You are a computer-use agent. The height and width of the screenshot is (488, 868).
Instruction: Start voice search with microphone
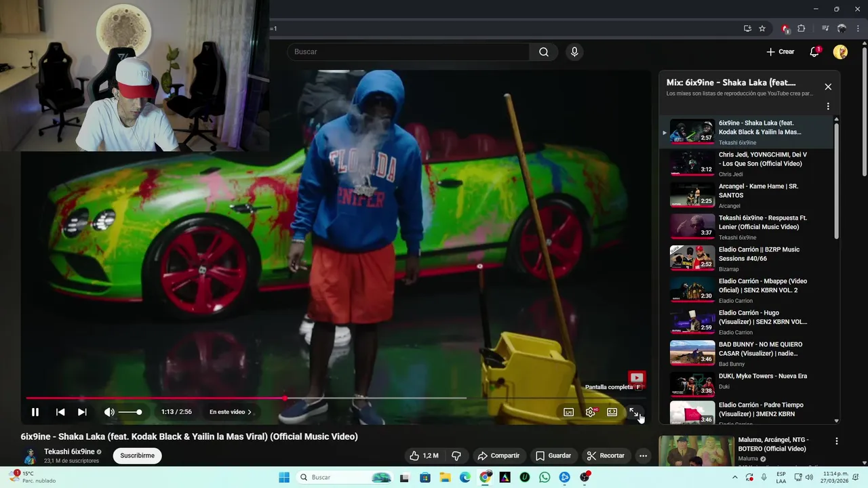[x=574, y=52]
